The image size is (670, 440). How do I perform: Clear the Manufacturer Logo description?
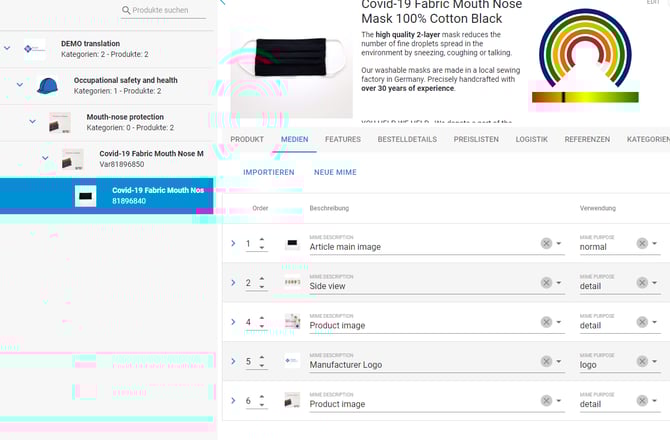(546, 363)
